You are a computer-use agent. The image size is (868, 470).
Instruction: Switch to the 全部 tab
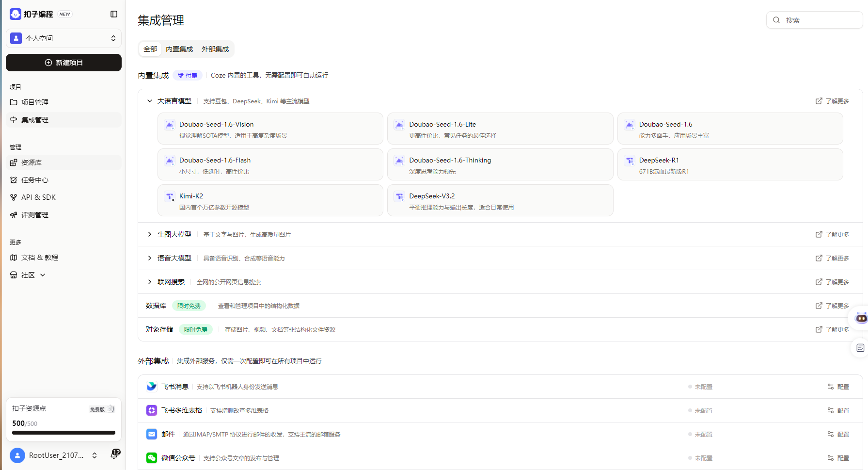click(150, 49)
